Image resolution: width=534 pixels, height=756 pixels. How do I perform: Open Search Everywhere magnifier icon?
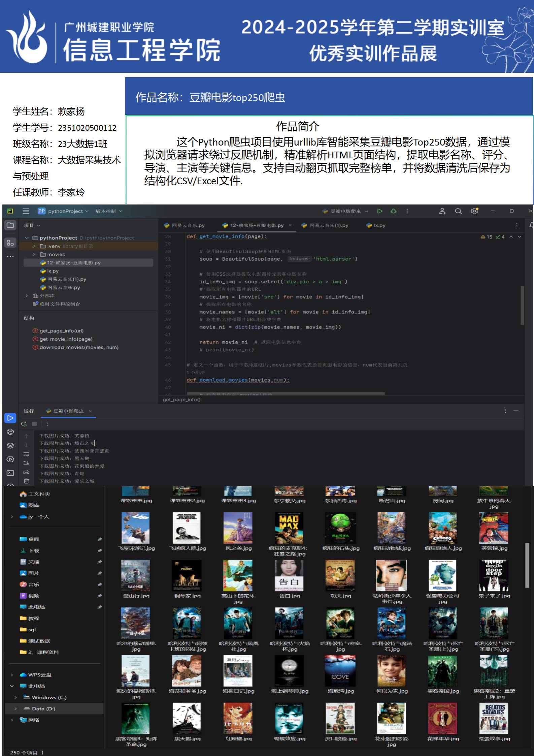[x=458, y=211]
